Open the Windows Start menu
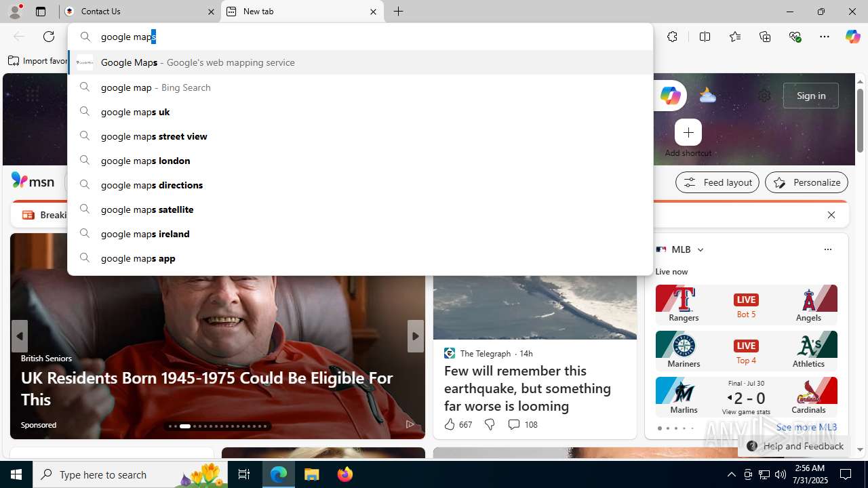 click(16, 474)
